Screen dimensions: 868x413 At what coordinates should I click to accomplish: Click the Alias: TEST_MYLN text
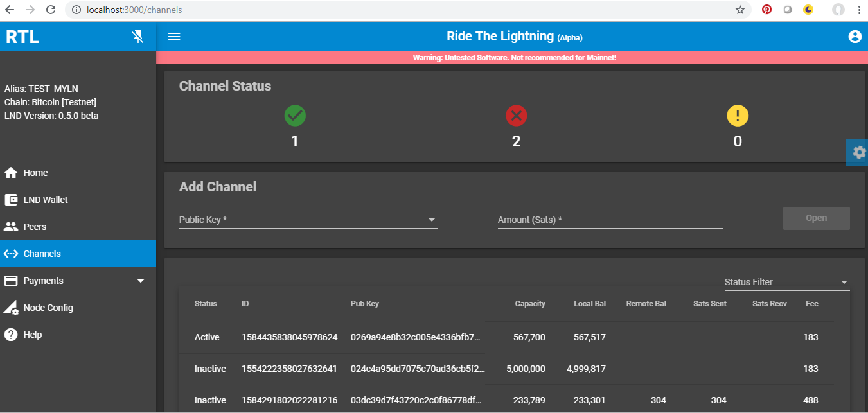[41, 89]
